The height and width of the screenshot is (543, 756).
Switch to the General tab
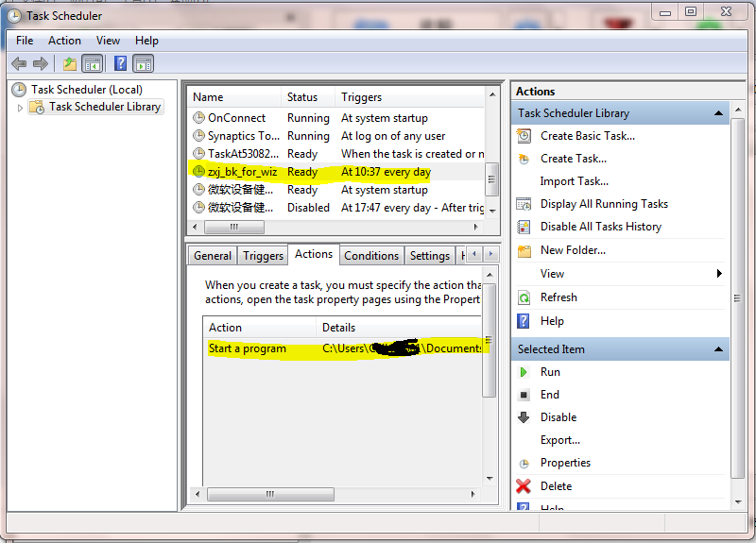click(x=213, y=256)
